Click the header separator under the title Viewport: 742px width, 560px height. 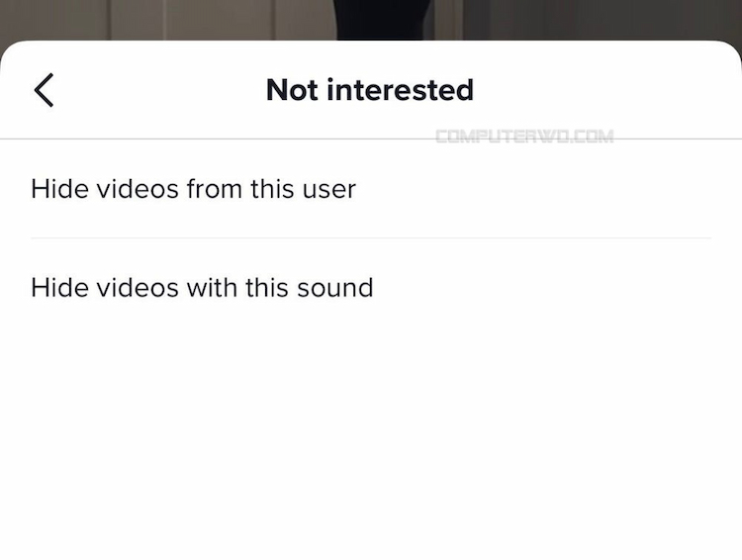pyautogui.click(x=371, y=140)
